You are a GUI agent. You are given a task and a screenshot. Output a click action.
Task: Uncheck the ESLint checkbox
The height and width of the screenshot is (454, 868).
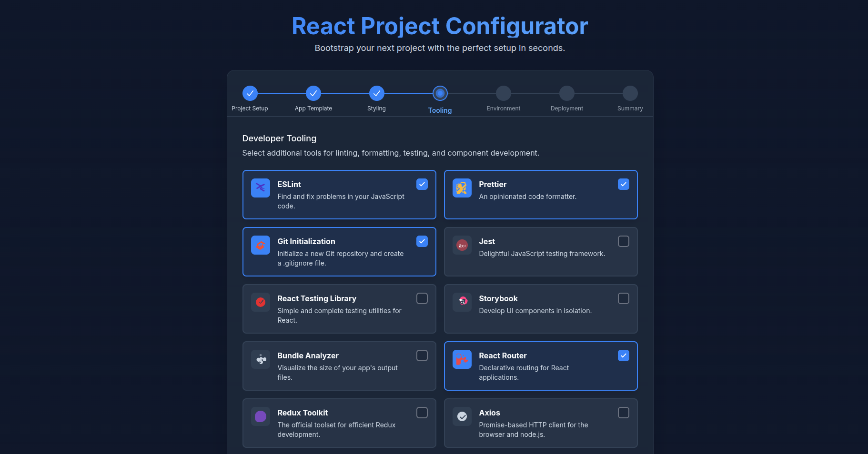[x=422, y=184]
